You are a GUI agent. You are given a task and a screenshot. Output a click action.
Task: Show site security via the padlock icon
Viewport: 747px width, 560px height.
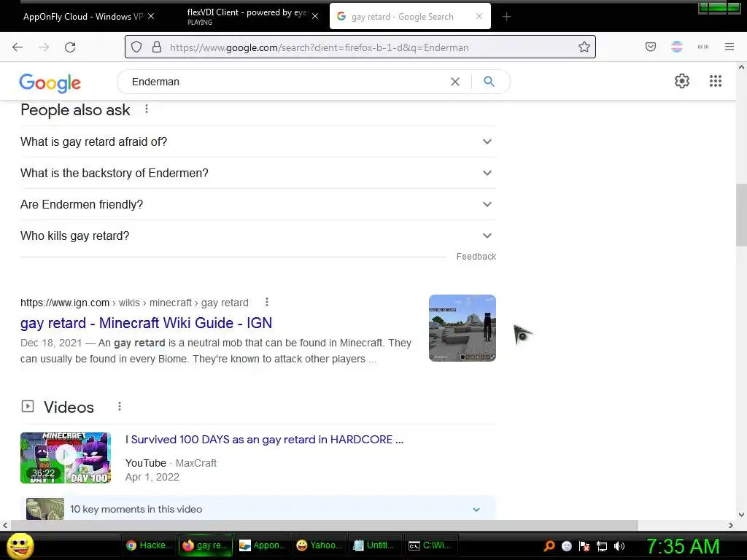[157, 47]
